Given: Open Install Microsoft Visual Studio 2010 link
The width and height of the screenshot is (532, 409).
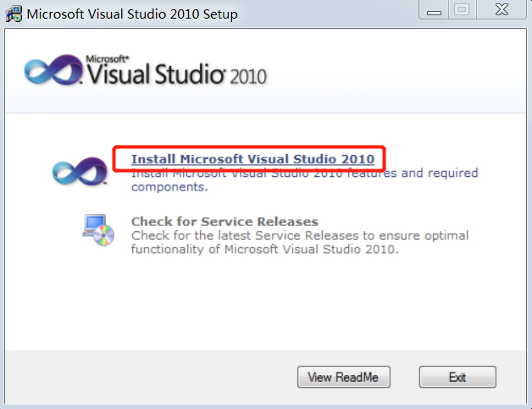Looking at the screenshot, I should coord(252,159).
